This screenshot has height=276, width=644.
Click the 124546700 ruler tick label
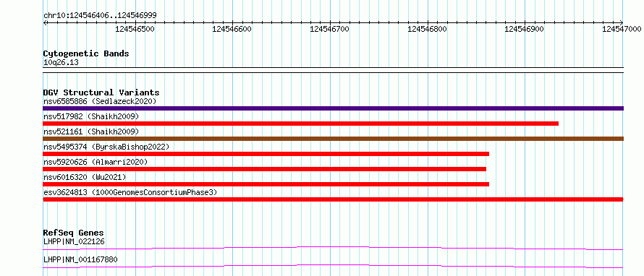click(x=329, y=29)
